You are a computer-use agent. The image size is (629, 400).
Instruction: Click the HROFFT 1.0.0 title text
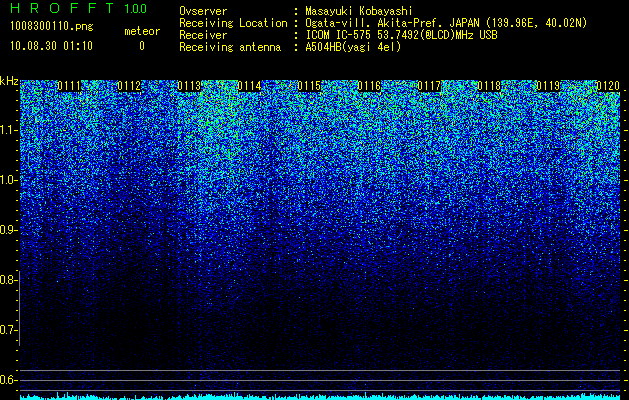(79, 8)
